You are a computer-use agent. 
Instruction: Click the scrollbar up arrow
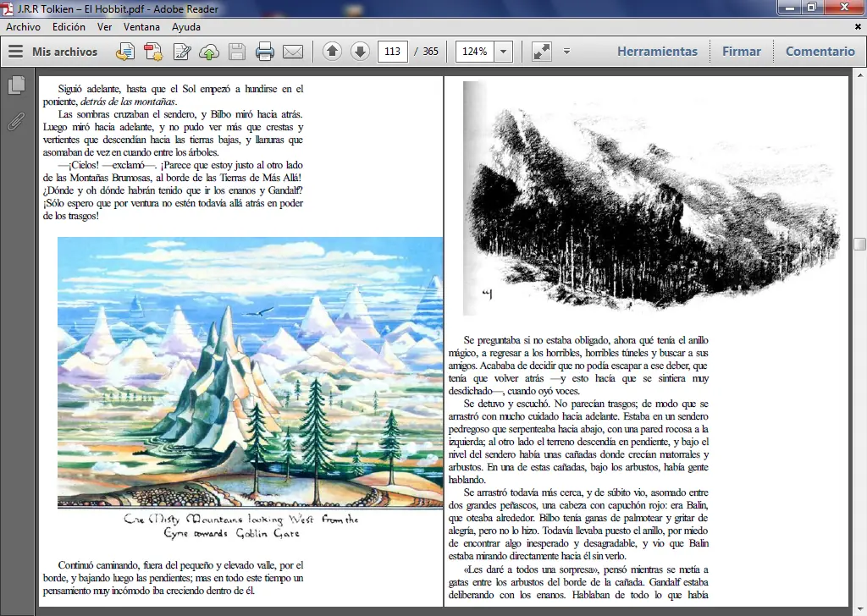click(x=860, y=74)
